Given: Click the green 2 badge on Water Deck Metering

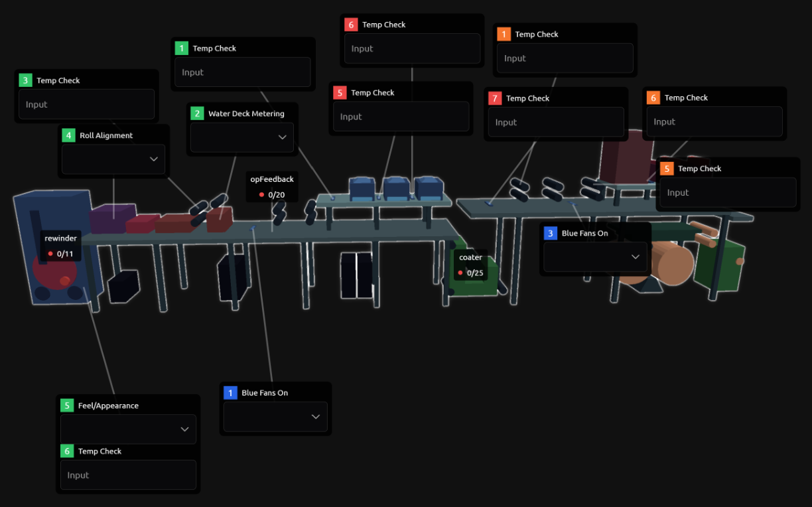Looking at the screenshot, I should [197, 113].
